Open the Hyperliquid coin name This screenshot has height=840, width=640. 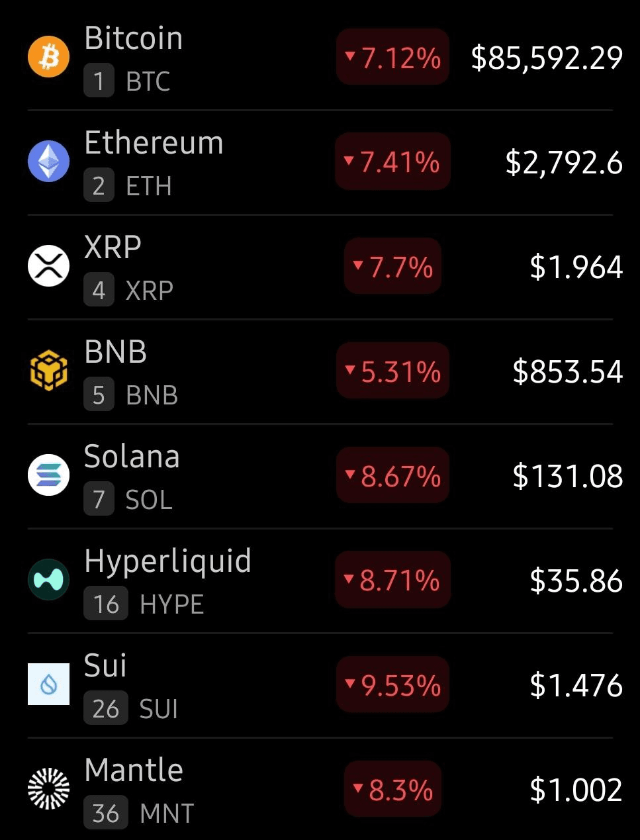(167, 561)
